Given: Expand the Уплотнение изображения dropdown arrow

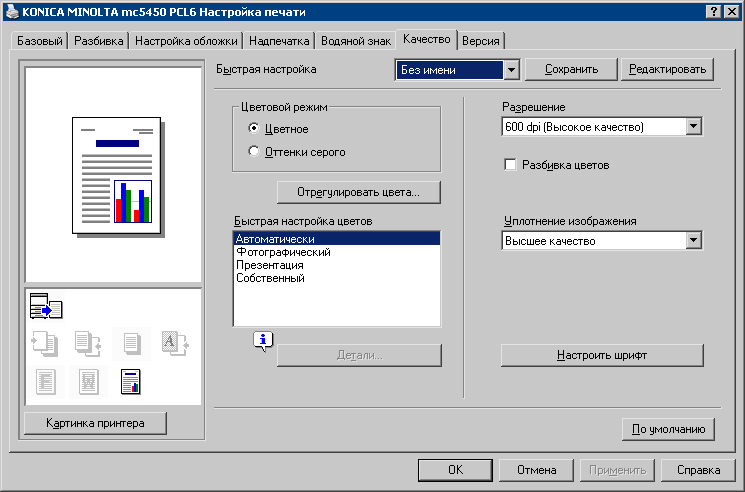Looking at the screenshot, I should coord(693,240).
